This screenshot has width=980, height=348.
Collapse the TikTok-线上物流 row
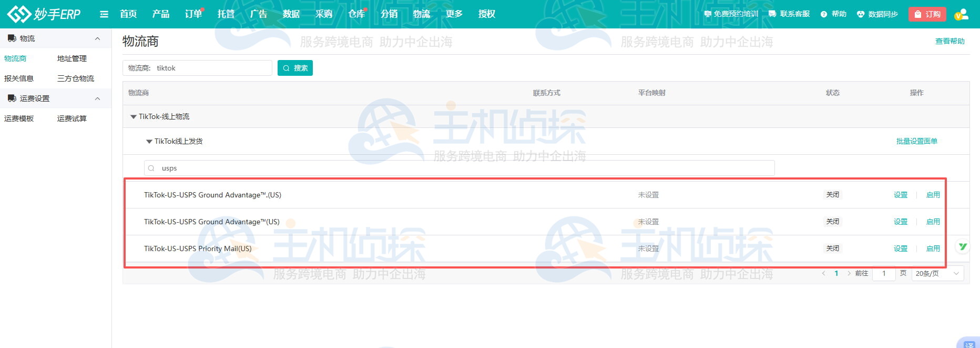pos(134,117)
